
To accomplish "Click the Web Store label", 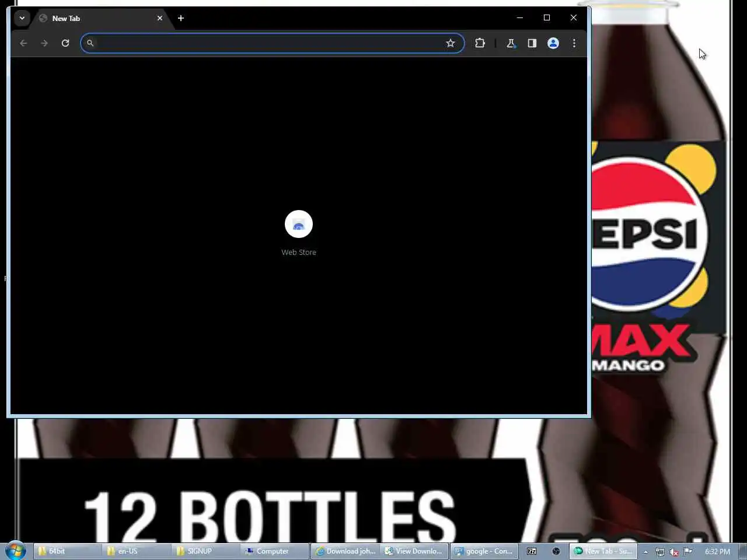I will tap(299, 252).
